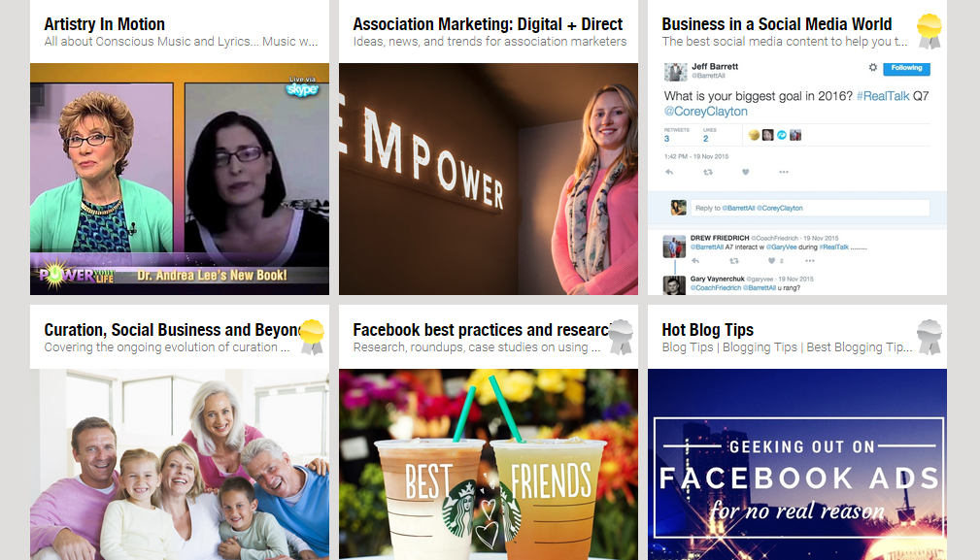This screenshot has width=980, height=560.
Task: Click the gold ribbon badge on Business in a Social Media World
Action: (x=929, y=31)
